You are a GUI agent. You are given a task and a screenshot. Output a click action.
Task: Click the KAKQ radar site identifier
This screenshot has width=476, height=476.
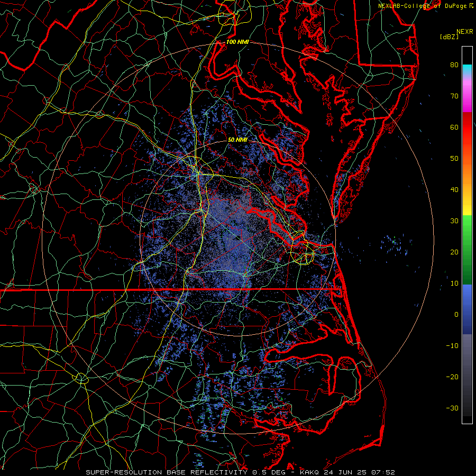coord(309,472)
